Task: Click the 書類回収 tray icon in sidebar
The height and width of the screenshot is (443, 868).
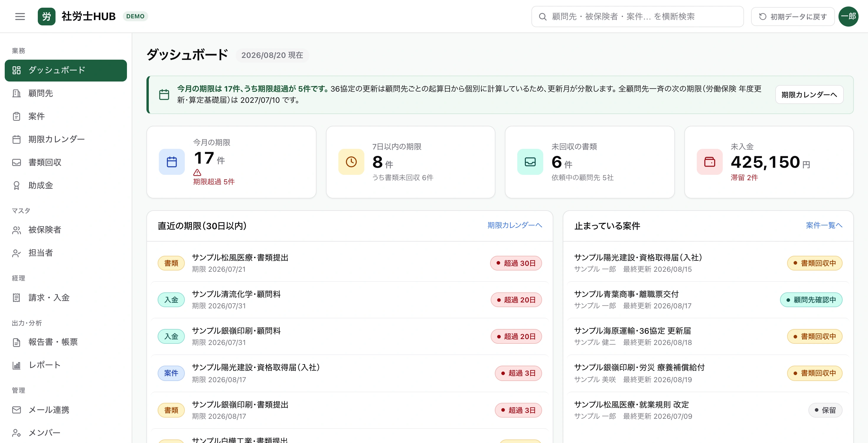Action: click(17, 162)
